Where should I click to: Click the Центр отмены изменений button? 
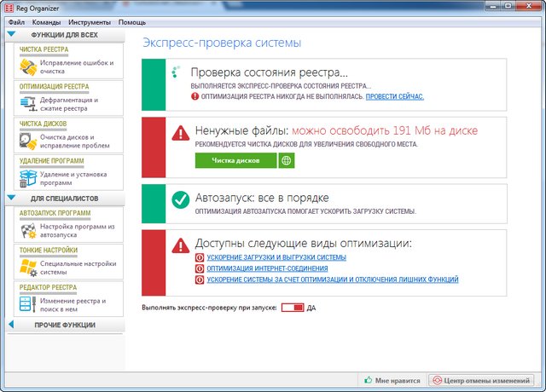[x=481, y=381]
